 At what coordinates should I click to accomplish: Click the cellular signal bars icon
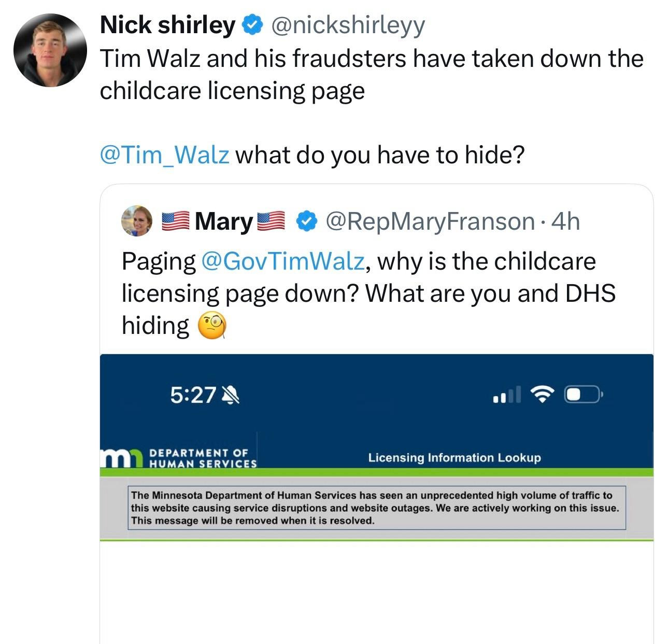pos(507,395)
